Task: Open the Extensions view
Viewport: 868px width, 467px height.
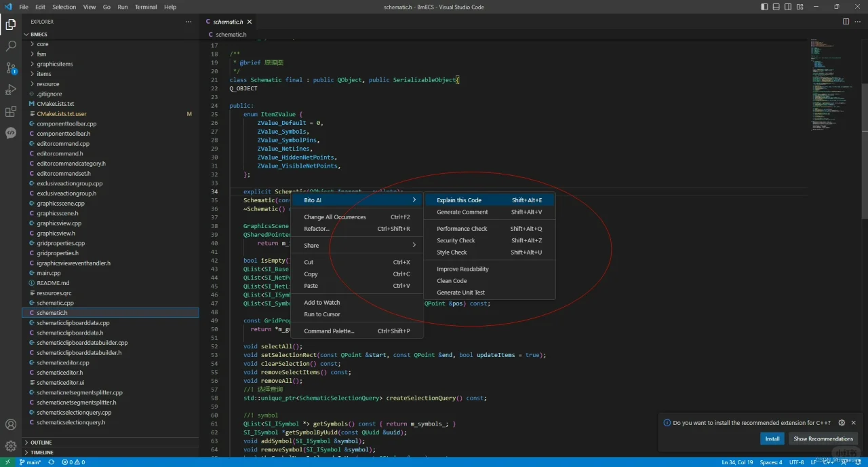Action: [11, 111]
